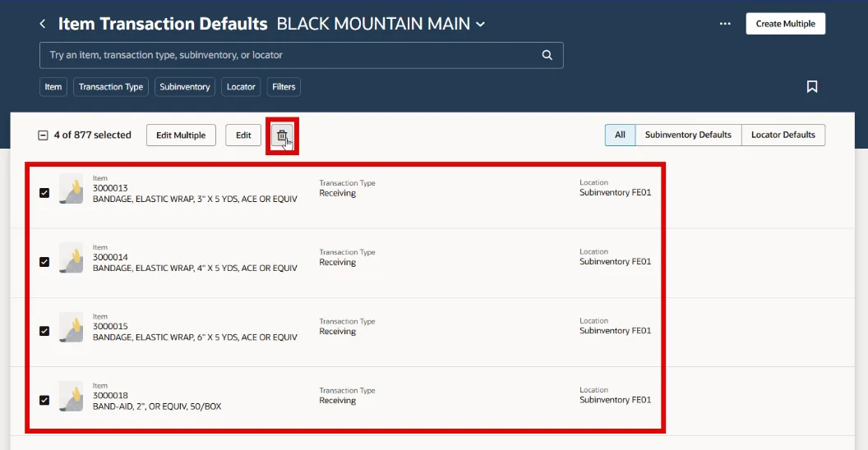Open the Subinventory filter chip
Viewport: 868px width, 450px height.
[185, 86]
